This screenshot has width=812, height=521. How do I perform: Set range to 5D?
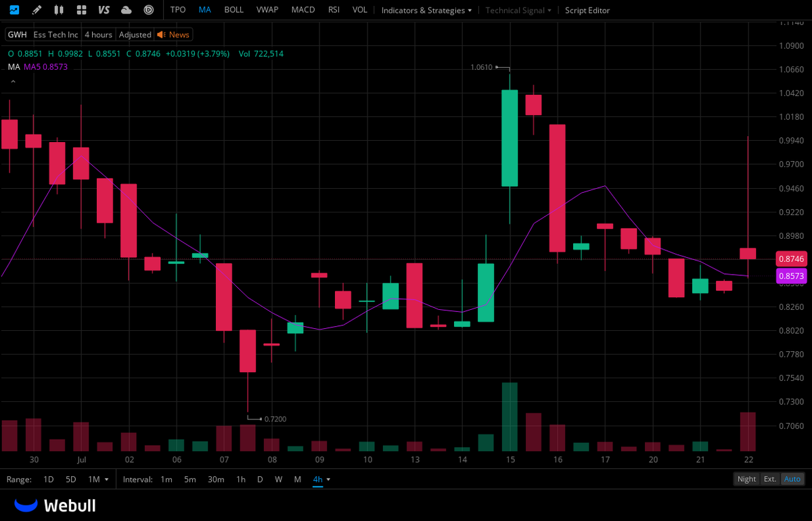[x=71, y=479]
